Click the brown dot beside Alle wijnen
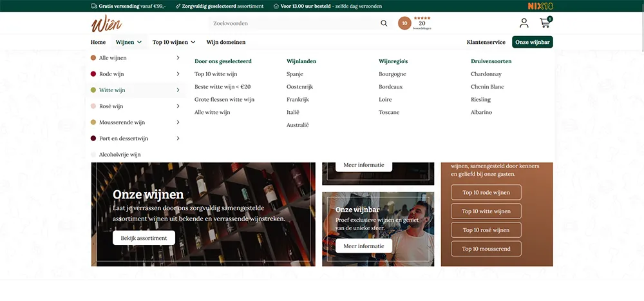Image resolution: width=644 pixels, height=301 pixels. coord(93,58)
